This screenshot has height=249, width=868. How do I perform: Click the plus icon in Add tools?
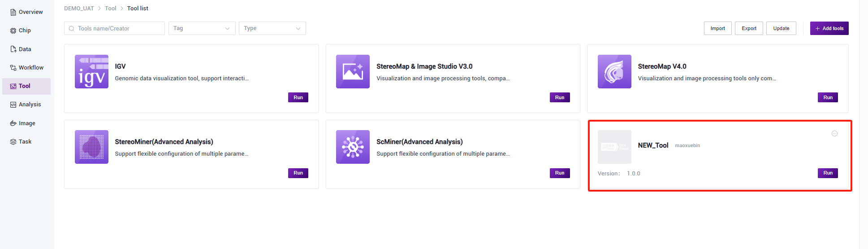(817, 29)
